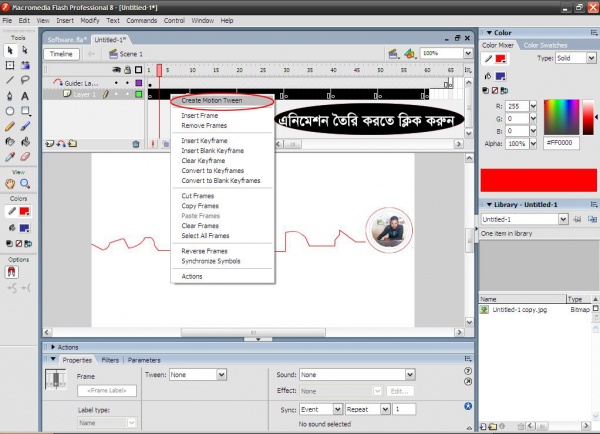Click the Frame Label input field
The width and height of the screenshot is (600, 434).
[x=107, y=391]
